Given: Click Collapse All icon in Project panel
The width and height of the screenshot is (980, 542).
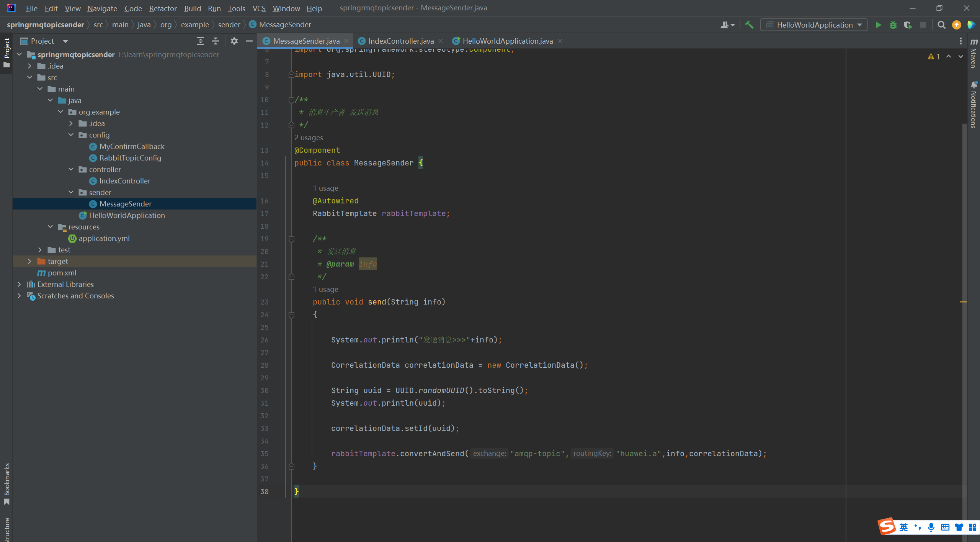Looking at the screenshot, I should pyautogui.click(x=216, y=41).
